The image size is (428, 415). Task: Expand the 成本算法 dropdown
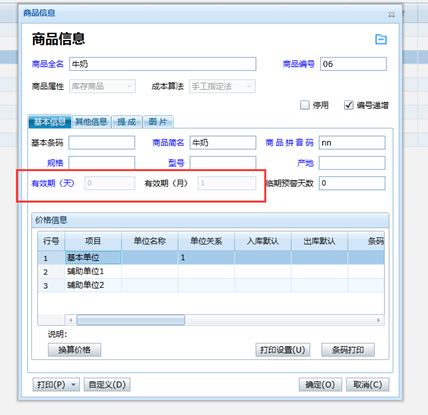222,86
